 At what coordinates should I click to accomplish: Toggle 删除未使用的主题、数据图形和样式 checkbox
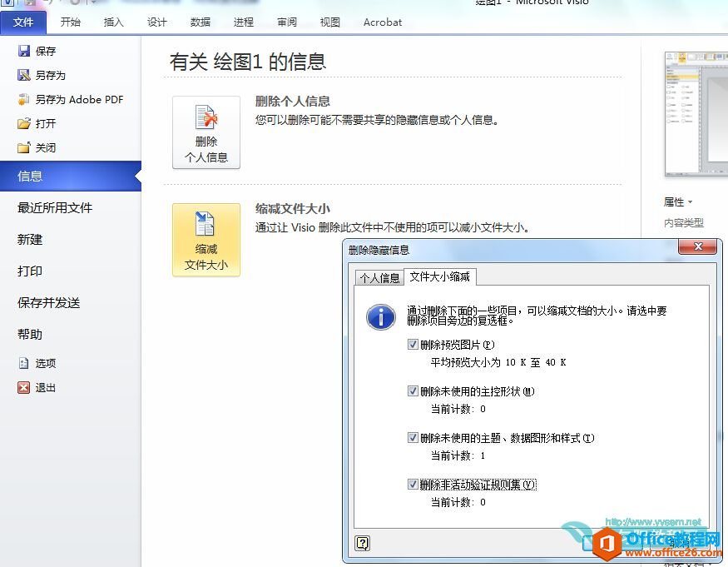[413, 437]
